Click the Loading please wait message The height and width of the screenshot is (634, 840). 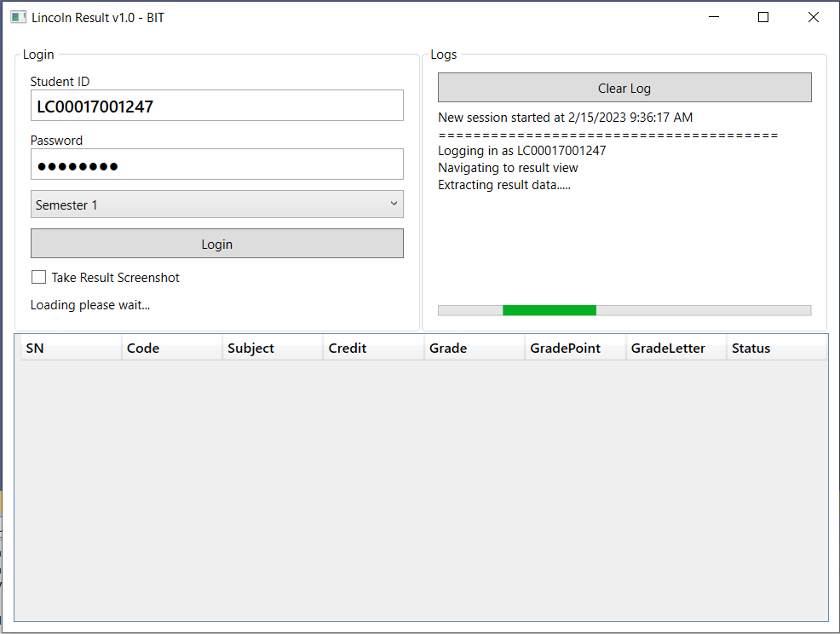[x=88, y=304]
